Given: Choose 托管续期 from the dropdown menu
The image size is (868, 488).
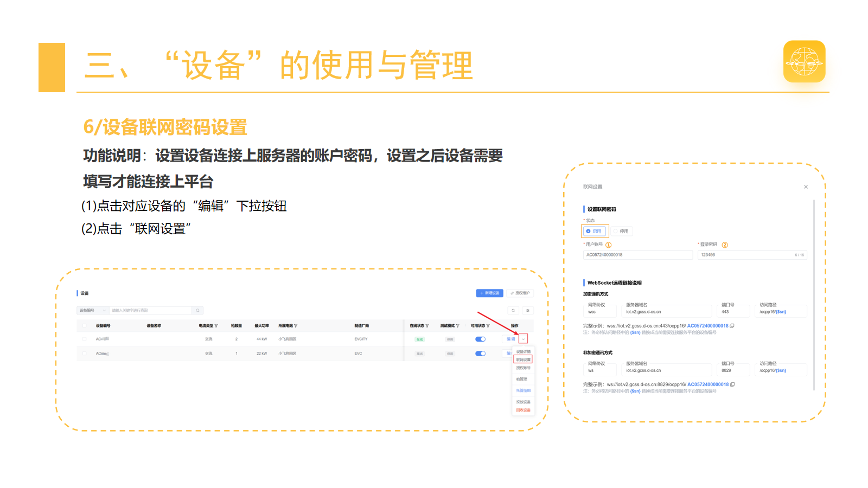Looking at the screenshot, I should tap(524, 390).
